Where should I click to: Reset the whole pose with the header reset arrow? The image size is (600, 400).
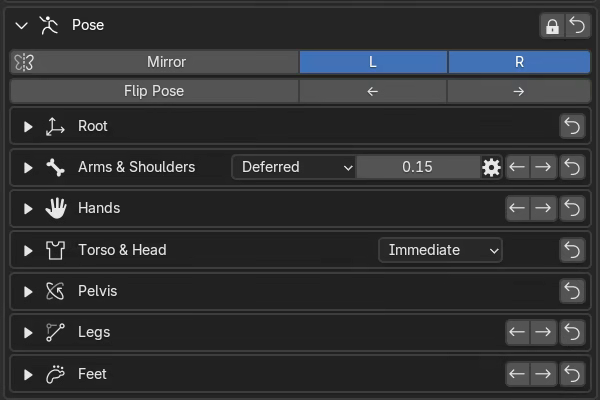tap(577, 26)
